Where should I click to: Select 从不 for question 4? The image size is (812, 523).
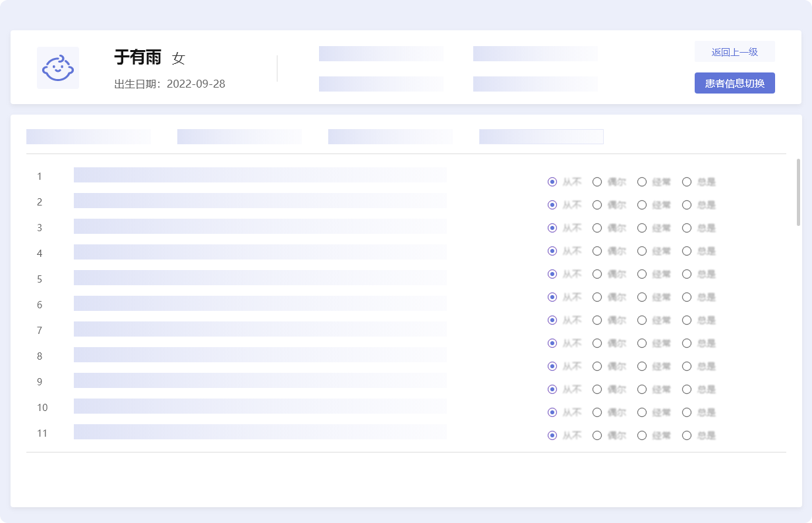[552, 251]
